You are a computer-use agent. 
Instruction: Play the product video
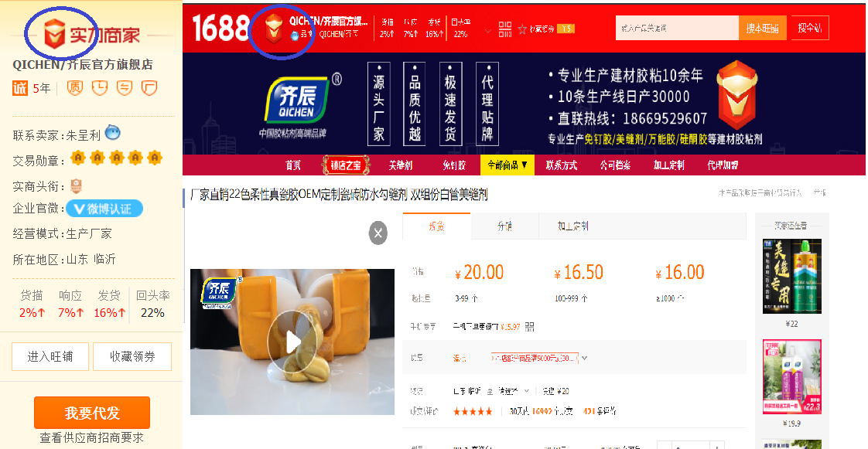[x=291, y=343]
